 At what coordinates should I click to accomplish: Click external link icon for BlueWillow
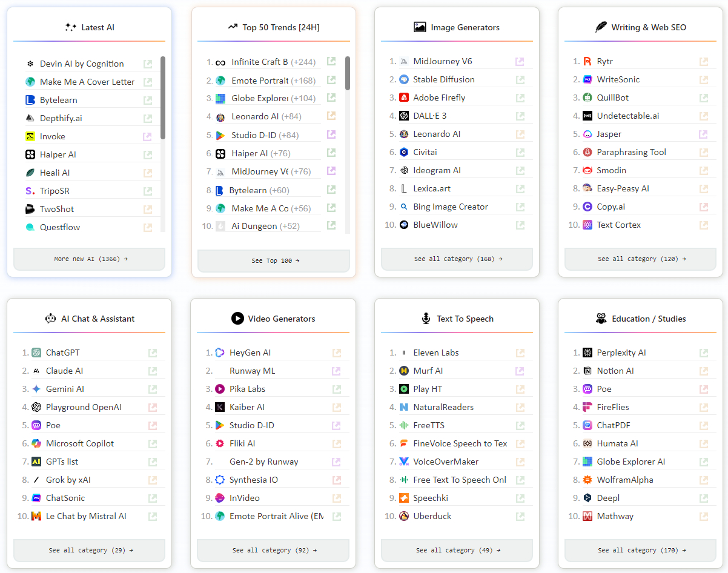click(x=520, y=225)
